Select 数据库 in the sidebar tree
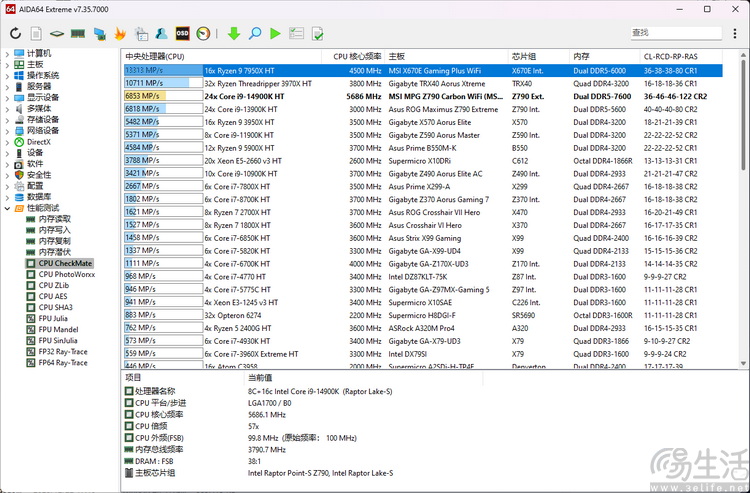Screen dimensions: 750x493 point(39,197)
